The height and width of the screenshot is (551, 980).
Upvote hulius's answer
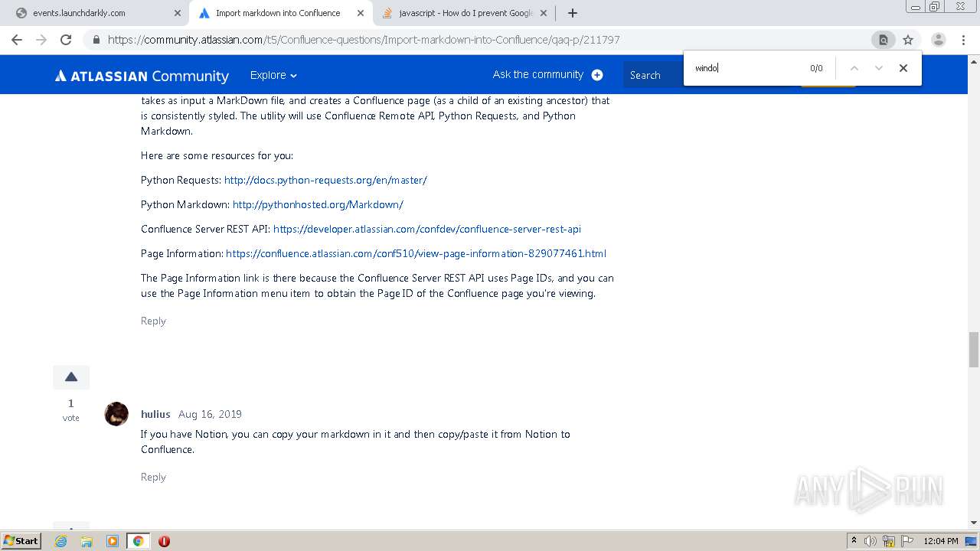pos(71,377)
